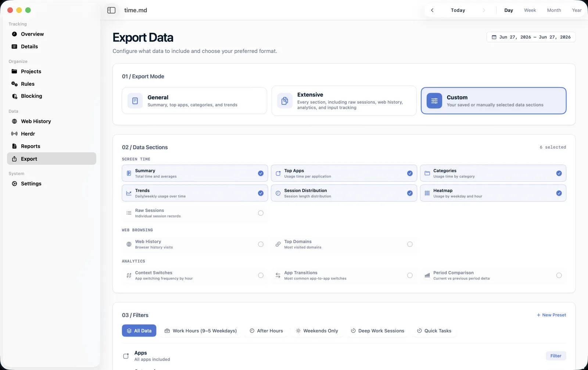Uncheck the Summary section
The width and height of the screenshot is (588, 370).
coord(261,173)
